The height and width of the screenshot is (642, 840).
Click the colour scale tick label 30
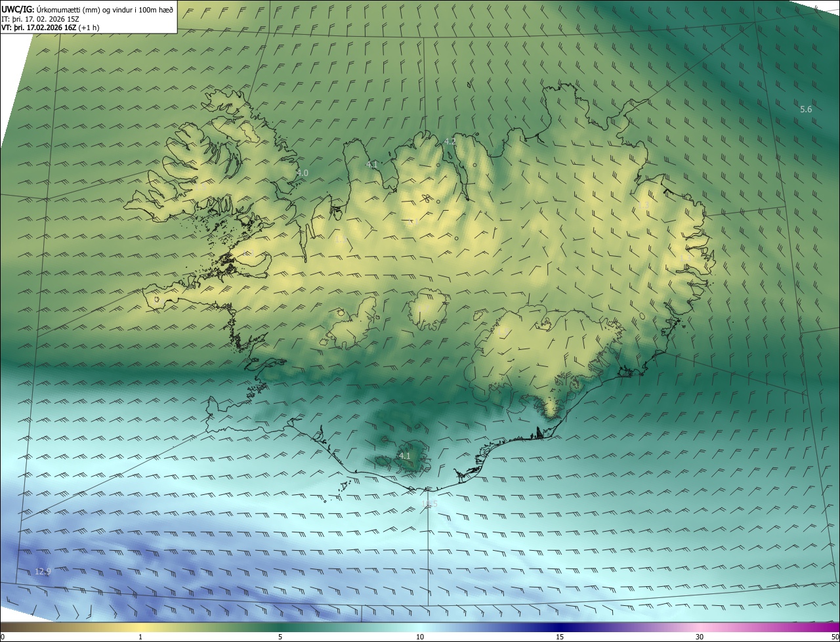700,637
